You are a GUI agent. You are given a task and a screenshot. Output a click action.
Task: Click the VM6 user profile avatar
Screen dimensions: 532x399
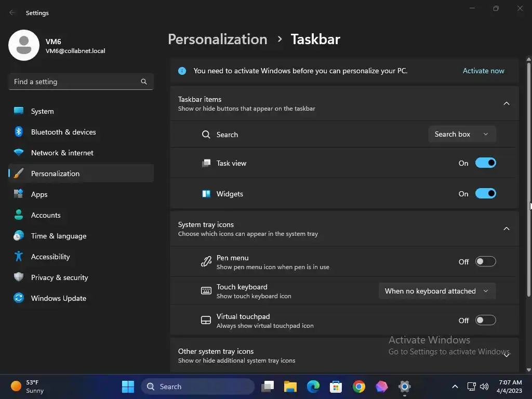tap(24, 45)
